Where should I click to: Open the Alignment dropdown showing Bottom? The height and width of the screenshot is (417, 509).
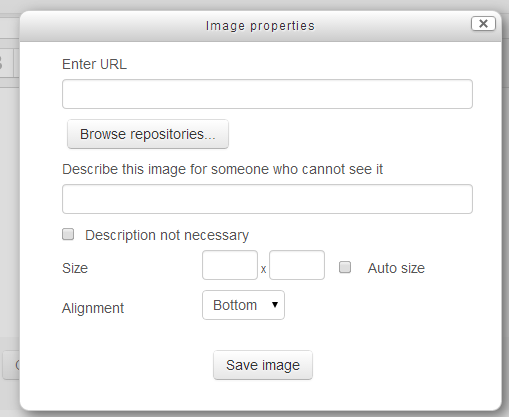[243, 305]
